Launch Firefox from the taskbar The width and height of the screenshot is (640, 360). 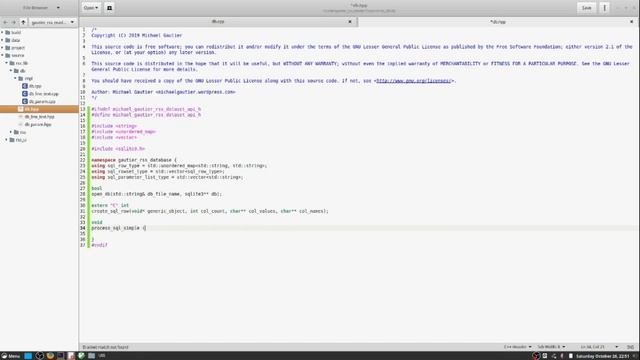[x=50, y=356]
